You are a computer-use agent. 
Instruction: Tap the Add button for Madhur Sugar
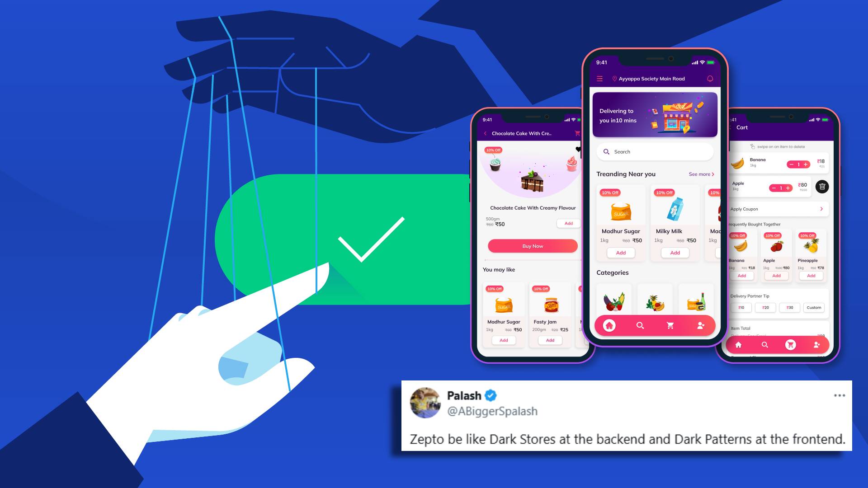click(x=621, y=253)
